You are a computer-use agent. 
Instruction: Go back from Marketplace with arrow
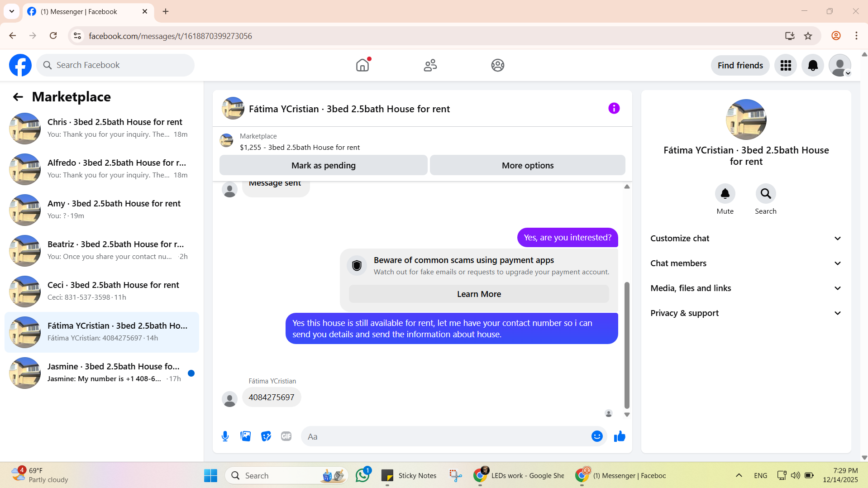coord(18,97)
